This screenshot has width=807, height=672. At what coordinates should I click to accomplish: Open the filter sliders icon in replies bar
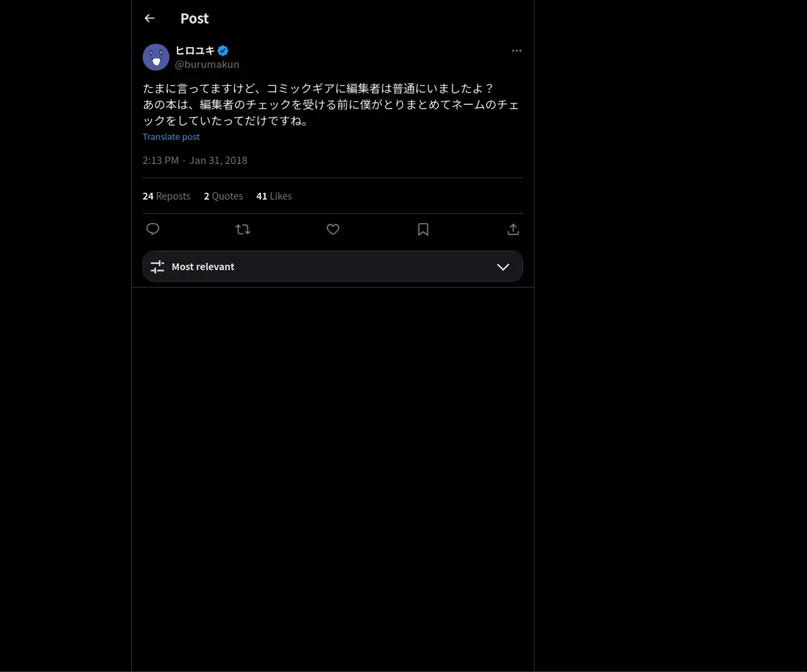[x=157, y=267]
